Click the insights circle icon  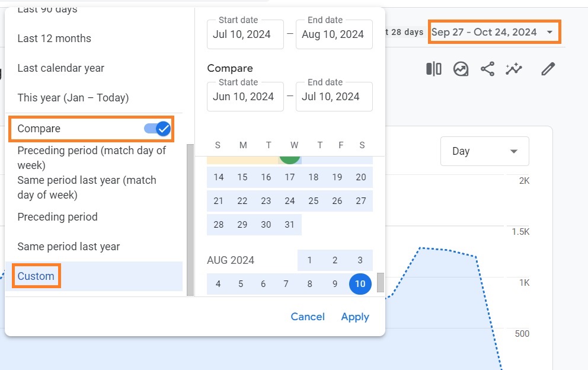click(x=461, y=69)
